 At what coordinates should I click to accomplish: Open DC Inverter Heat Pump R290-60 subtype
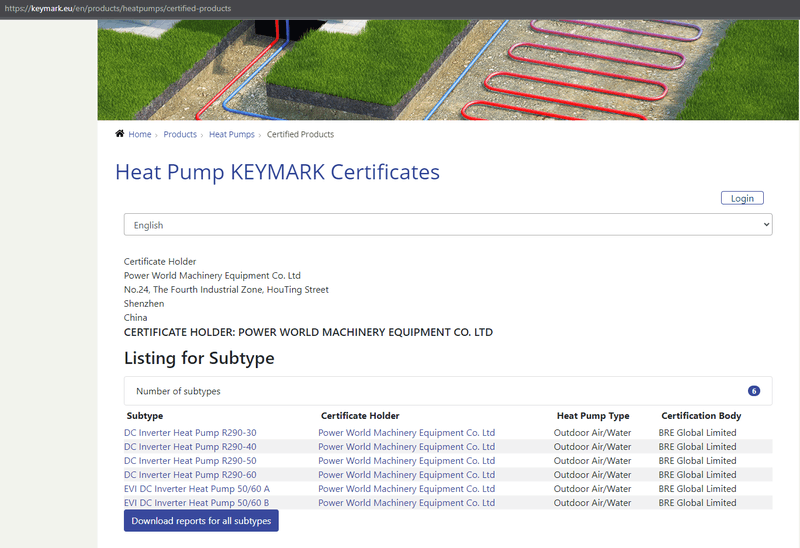pyautogui.click(x=190, y=475)
